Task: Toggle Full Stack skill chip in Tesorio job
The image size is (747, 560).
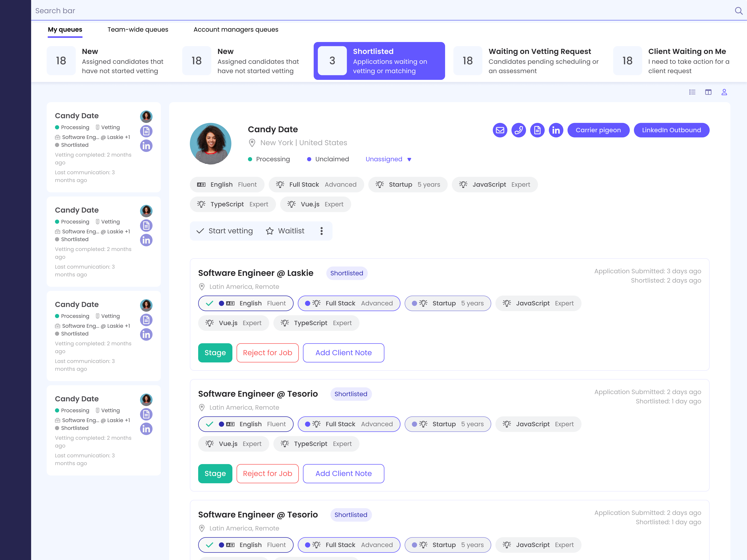Action: pyautogui.click(x=348, y=424)
